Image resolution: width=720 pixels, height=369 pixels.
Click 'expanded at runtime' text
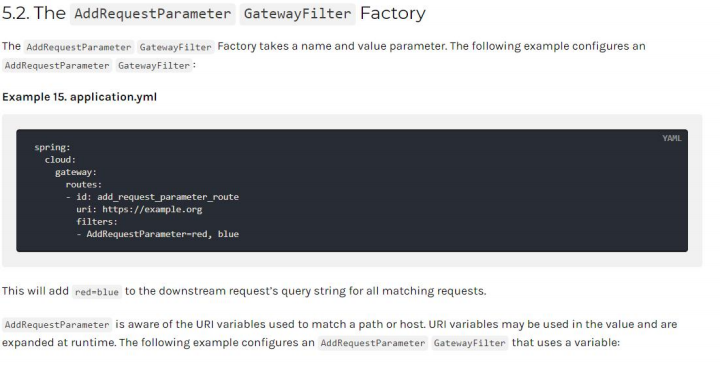(58, 342)
